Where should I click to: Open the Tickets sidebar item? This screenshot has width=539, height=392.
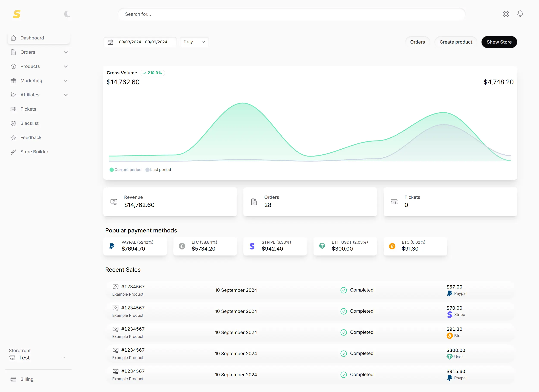[28, 109]
